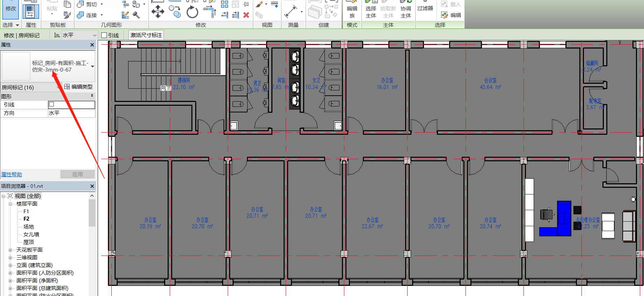Click the Copy tool with overlapping circles
This screenshot has height=296, width=644.
pyautogui.click(x=175, y=12)
